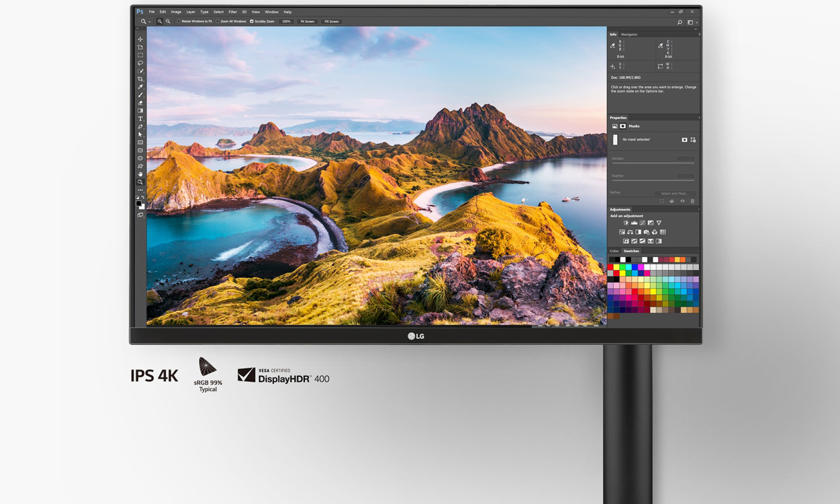Add a Hue/Saturation adjustment

coord(622,232)
